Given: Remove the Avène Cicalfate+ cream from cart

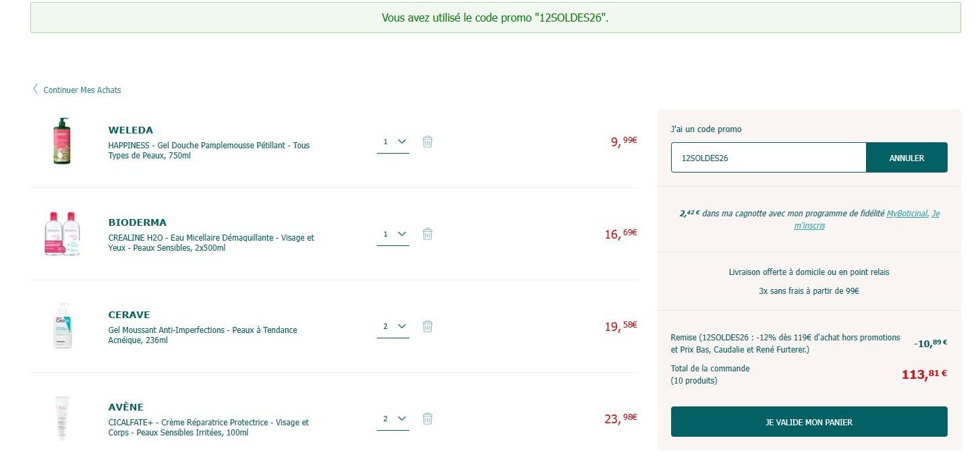Looking at the screenshot, I should pos(427,419).
